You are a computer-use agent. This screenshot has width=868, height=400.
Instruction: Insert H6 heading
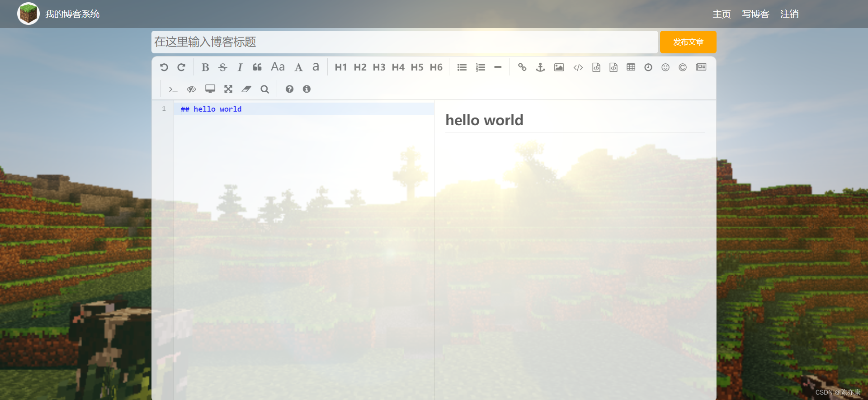pyautogui.click(x=436, y=67)
